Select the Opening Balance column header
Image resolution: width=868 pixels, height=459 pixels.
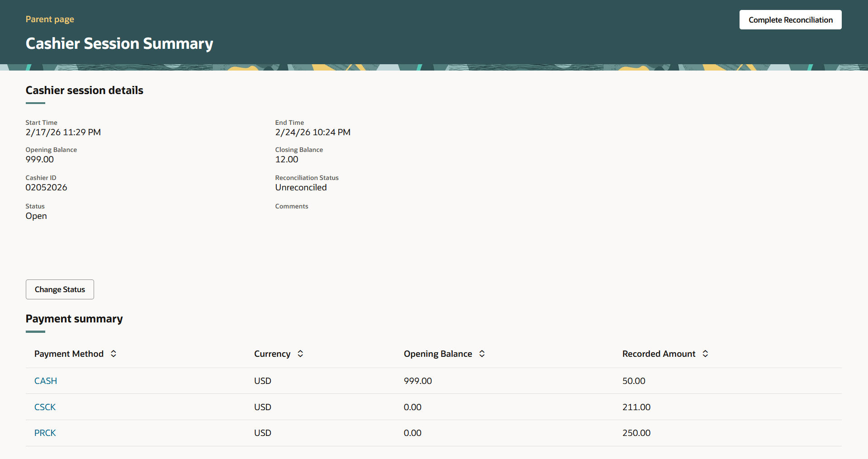point(438,354)
